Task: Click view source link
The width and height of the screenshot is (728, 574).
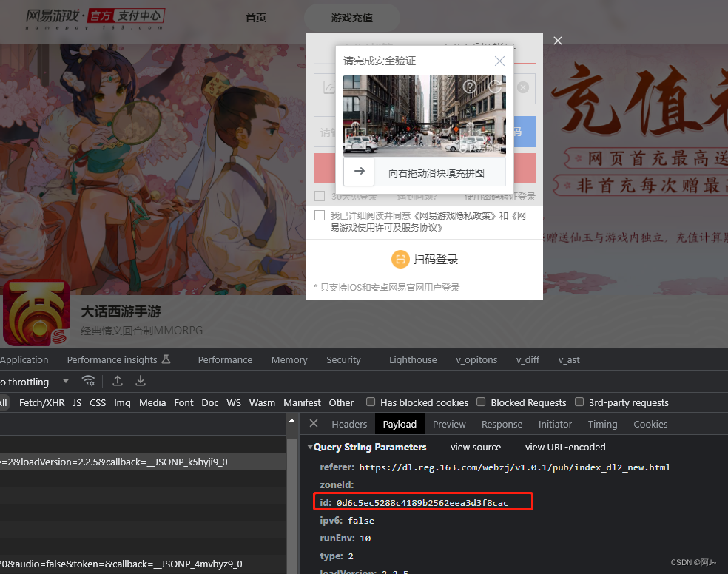Action: 476,447
